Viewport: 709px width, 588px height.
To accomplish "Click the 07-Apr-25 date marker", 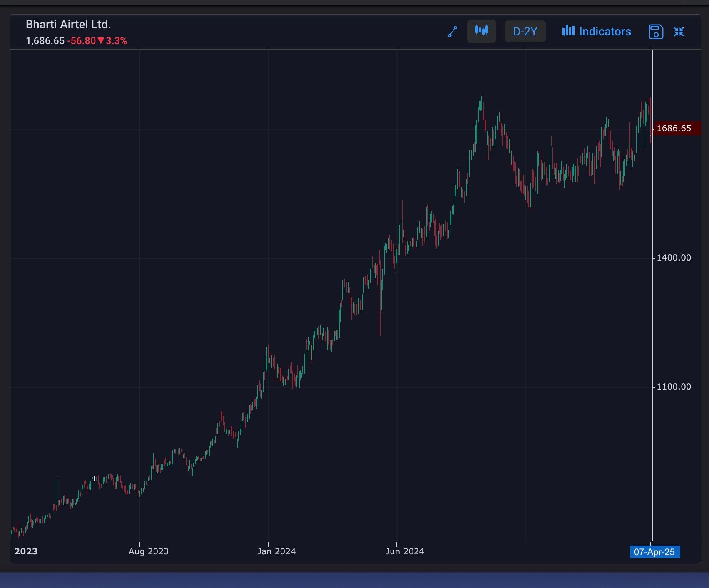I will 655,552.
